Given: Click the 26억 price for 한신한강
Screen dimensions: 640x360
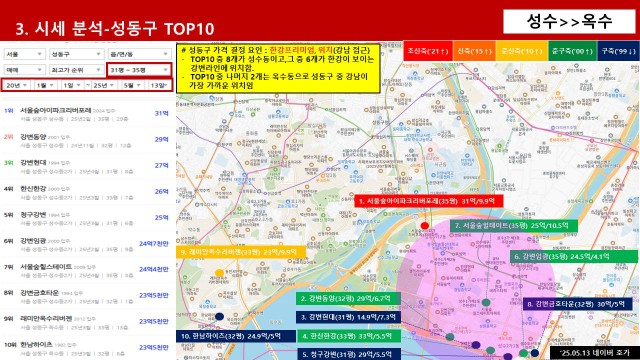Looking at the screenshot, I should pyautogui.click(x=162, y=191).
